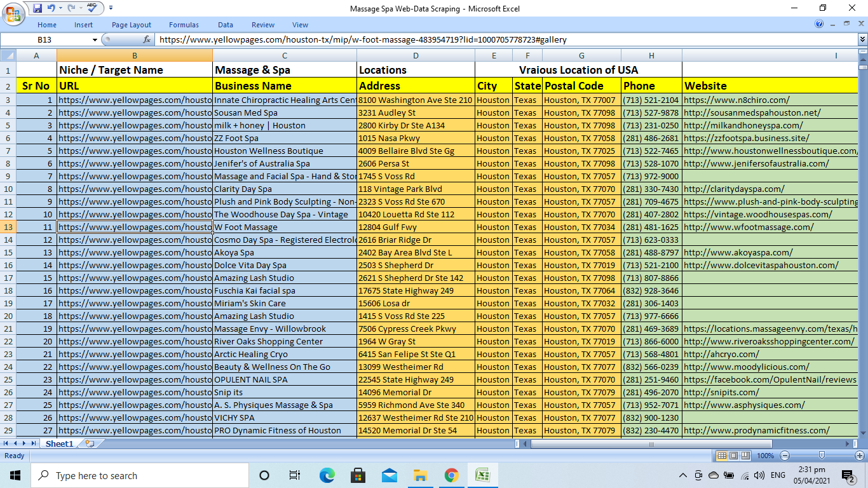Click the Excel icon on the taskbar
The height and width of the screenshot is (488, 868).
coord(482,475)
